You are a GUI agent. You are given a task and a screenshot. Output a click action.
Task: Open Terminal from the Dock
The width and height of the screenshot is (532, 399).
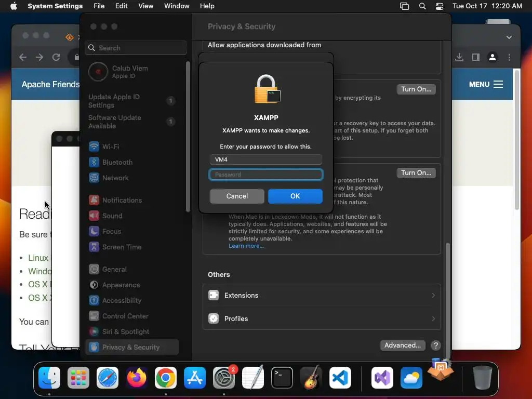(x=282, y=378)
